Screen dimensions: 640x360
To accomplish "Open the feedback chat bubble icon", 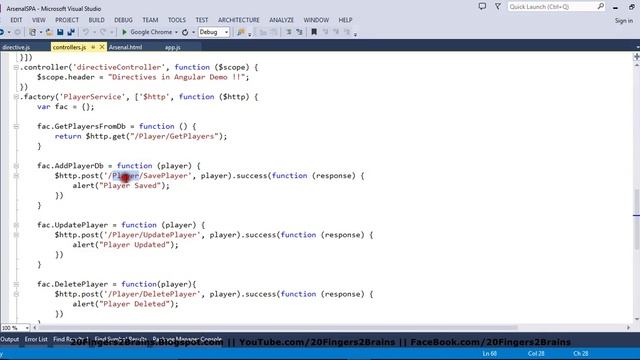I will [x=482, y=7].
